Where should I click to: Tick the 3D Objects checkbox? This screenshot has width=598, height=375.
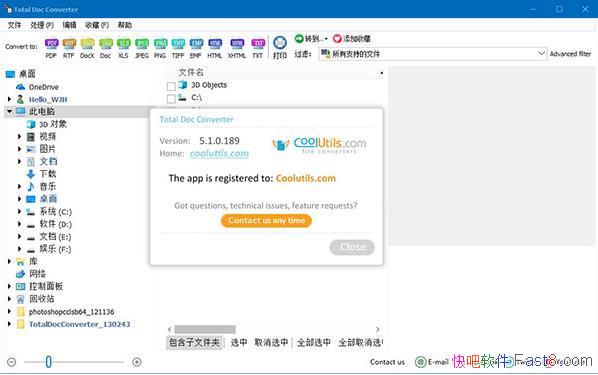(x=171, y=86)
